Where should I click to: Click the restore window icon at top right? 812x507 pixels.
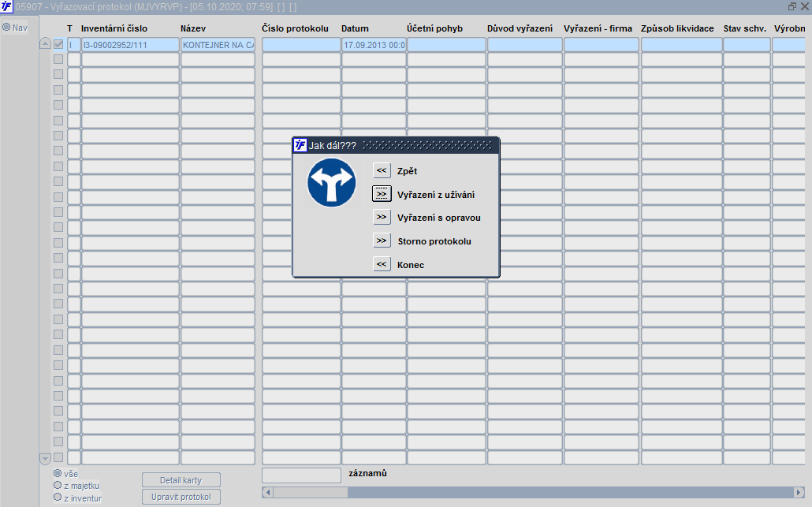(792, 7)
